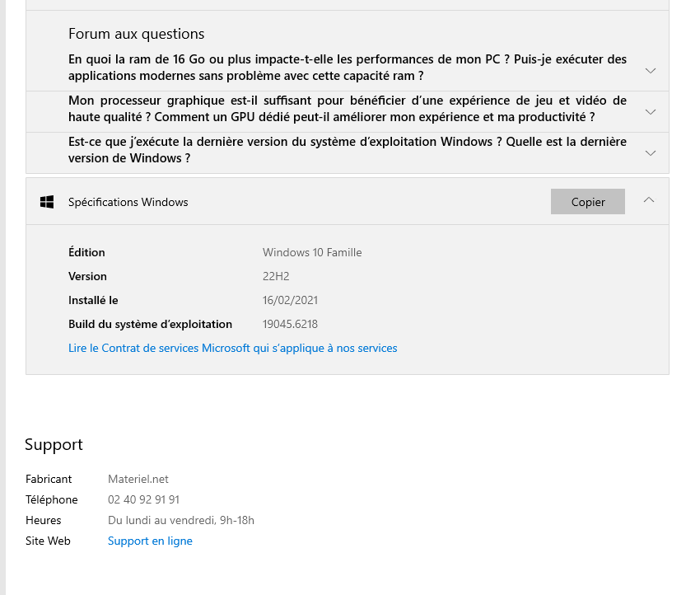Select the install date 16/02/2021
The width and height of the screenshot is (700, 595).
click(290, 300)
